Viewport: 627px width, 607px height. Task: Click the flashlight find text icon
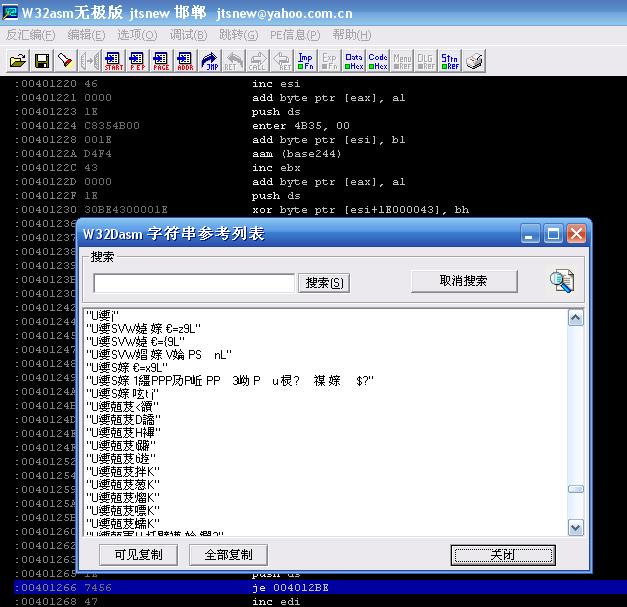[66, 61]
